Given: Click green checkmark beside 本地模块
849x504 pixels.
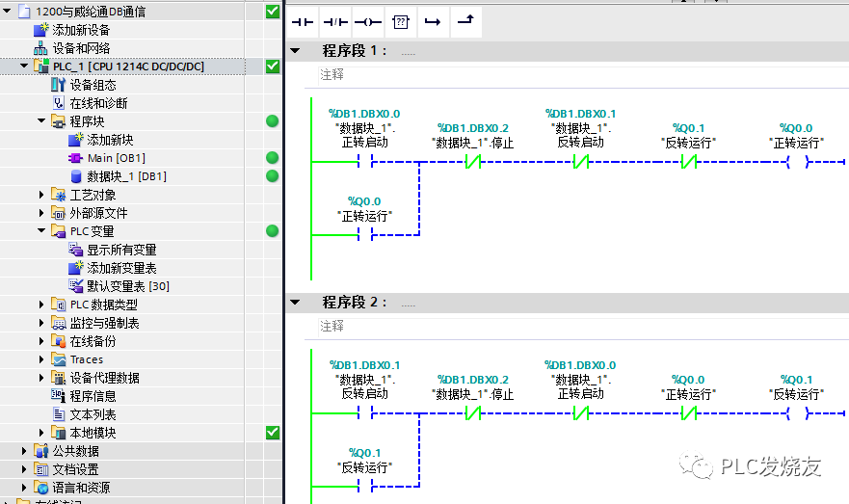Looking at the screenshot, I should click(x=273, y=433).
